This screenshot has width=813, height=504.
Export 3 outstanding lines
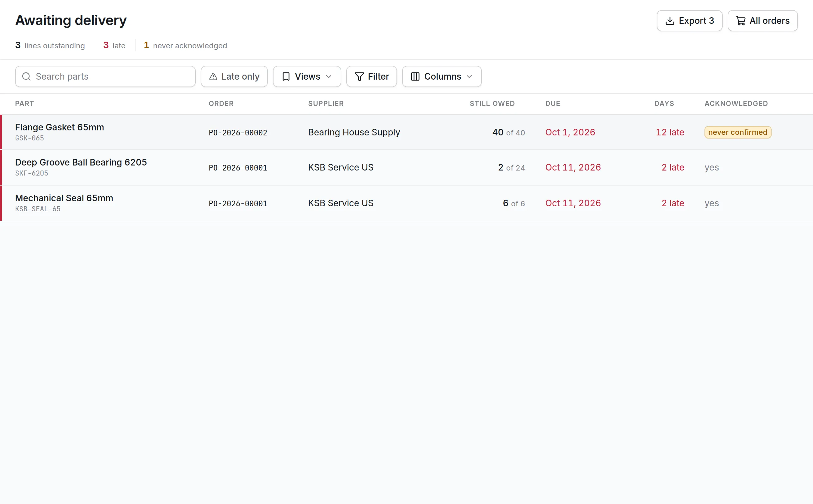689,21
